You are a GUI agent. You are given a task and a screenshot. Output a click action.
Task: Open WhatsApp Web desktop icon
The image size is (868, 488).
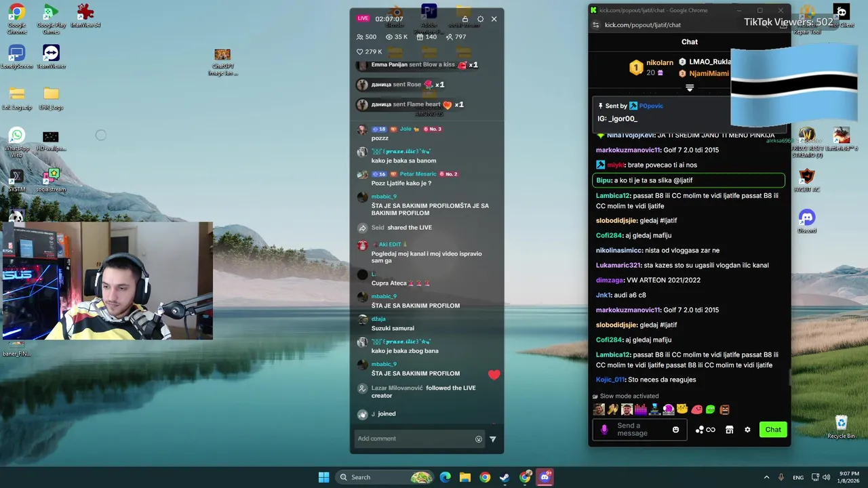pyautogui.click(x=17, y=142)
